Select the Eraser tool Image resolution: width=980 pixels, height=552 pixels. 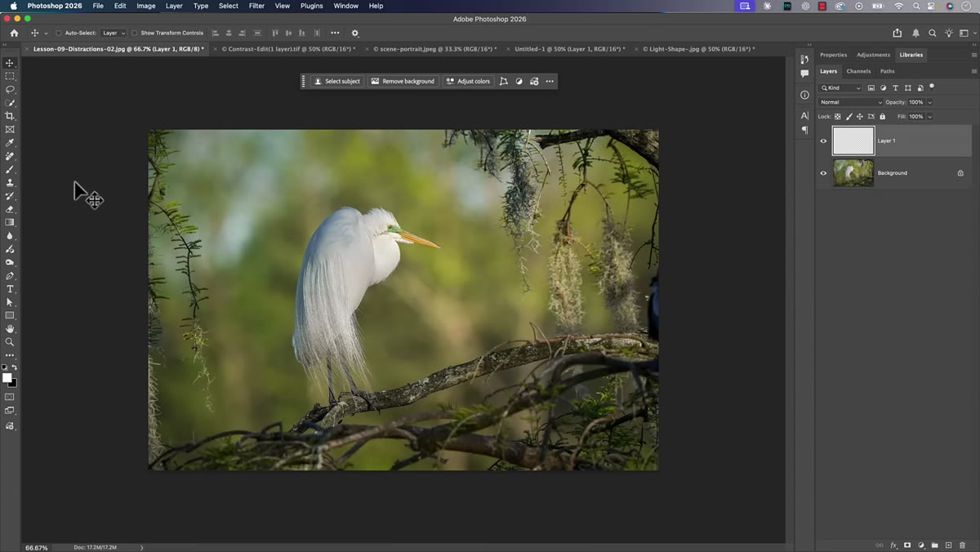10,209
